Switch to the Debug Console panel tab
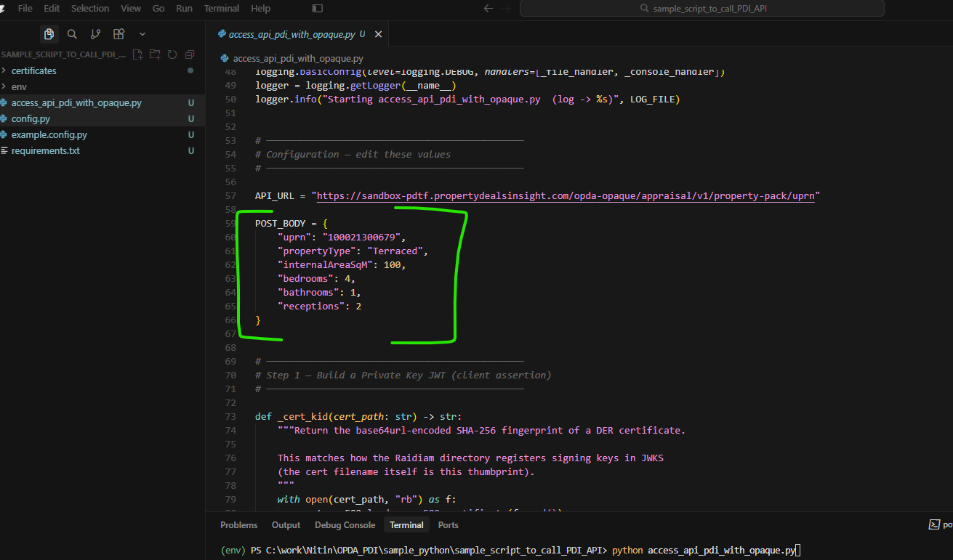Viewport: 953px width, 560px height. point(345,524)
